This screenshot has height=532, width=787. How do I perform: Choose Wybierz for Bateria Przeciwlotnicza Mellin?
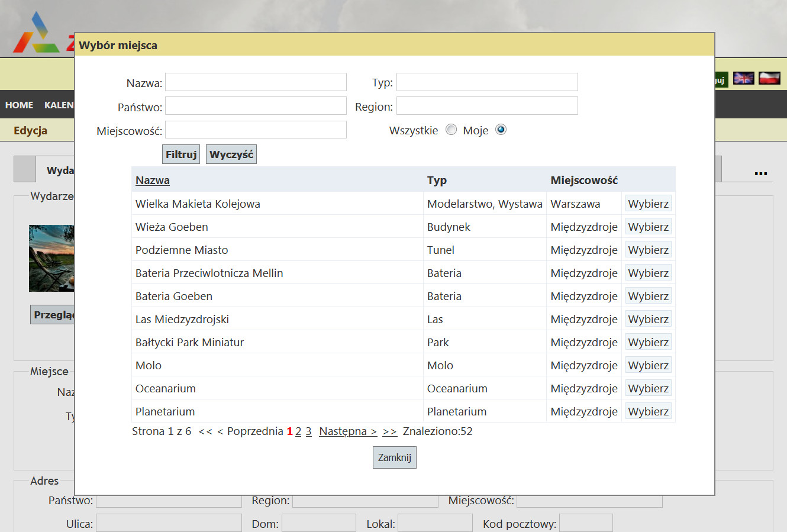pos(649,273)
